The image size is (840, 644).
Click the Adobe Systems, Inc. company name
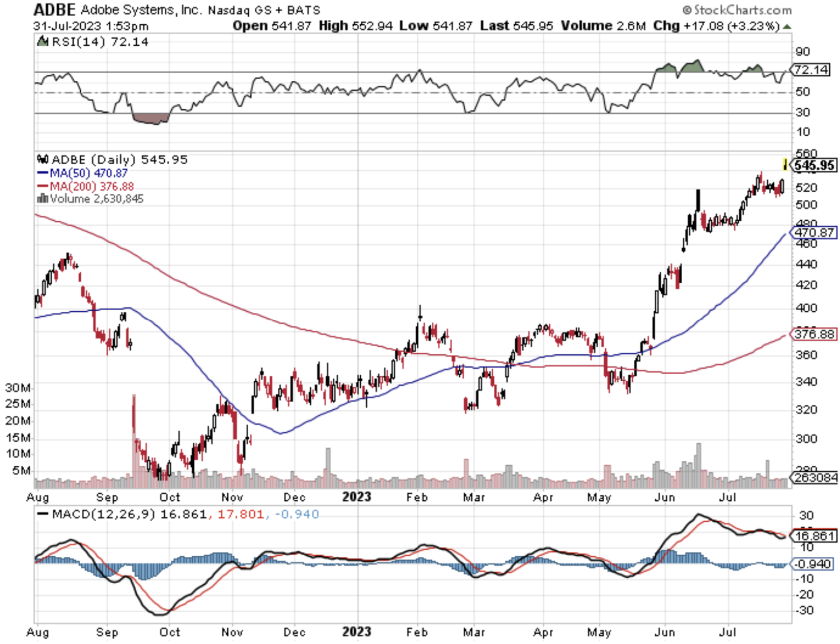(142, 10)
